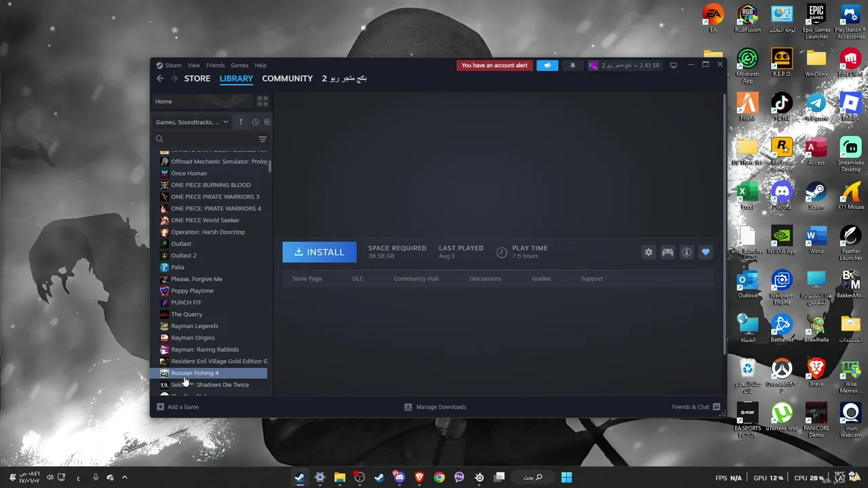868x488 pixels.
Task: Switch to the LIBRARY section
Action: pyautogui.click(x=236, y=79)
